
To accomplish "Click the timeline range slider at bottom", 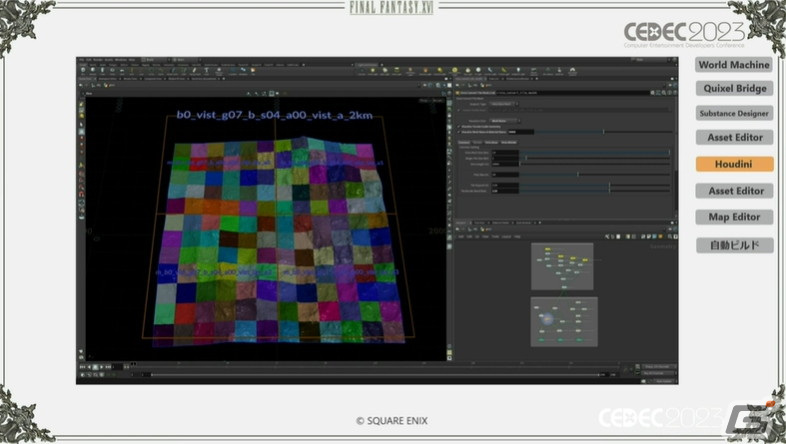I will tap(373, 374).
